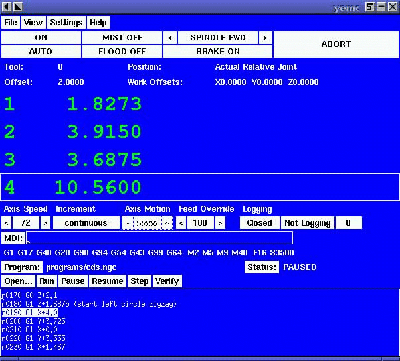Select program line n0170
This screenshot has width=400, height=361.
29,295
